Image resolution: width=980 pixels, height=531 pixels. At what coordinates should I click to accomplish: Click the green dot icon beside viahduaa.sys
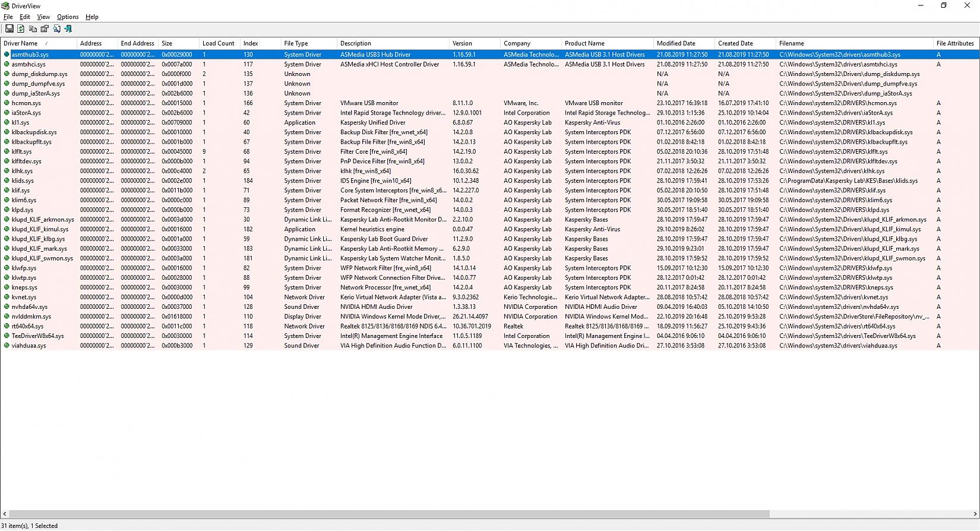coord(7,346)
